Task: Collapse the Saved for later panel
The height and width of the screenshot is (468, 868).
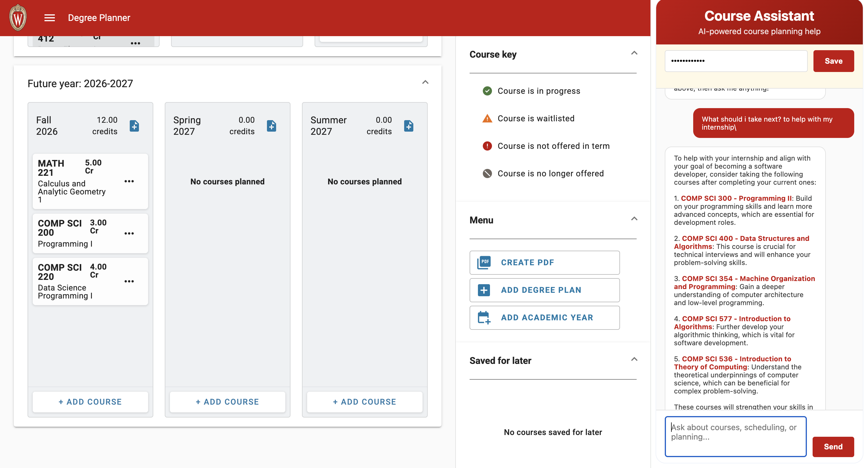Action: click(x=634, y=359)
